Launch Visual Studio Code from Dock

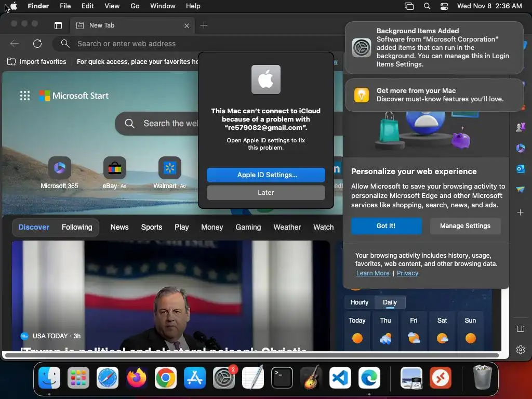coord(340,377)
